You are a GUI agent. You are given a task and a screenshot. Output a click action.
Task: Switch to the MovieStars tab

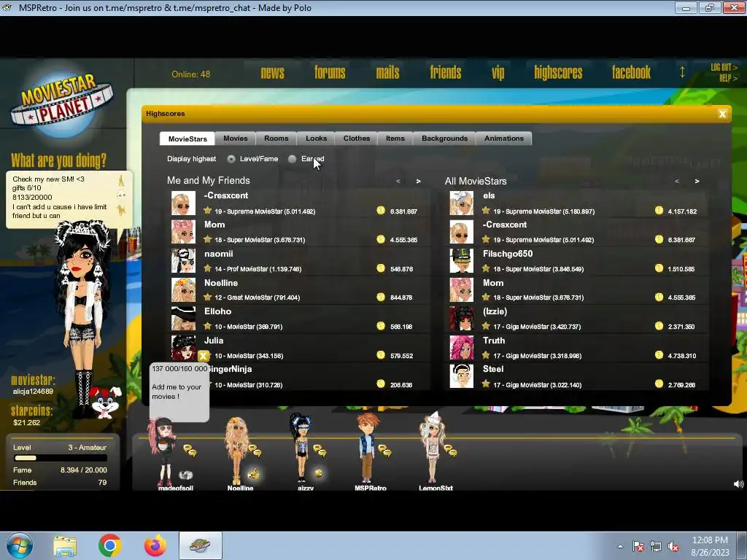(x=187, y=139)
